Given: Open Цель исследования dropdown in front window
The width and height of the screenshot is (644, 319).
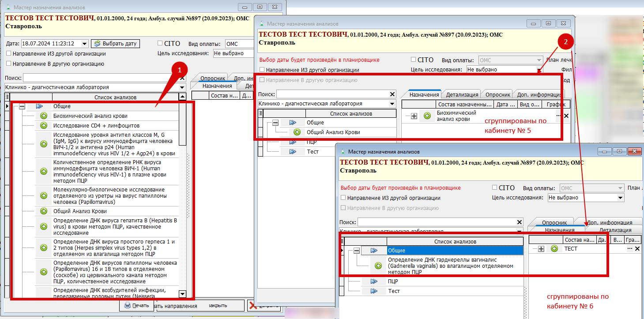Looking at the screenshot, I should (x=620, y=198).
